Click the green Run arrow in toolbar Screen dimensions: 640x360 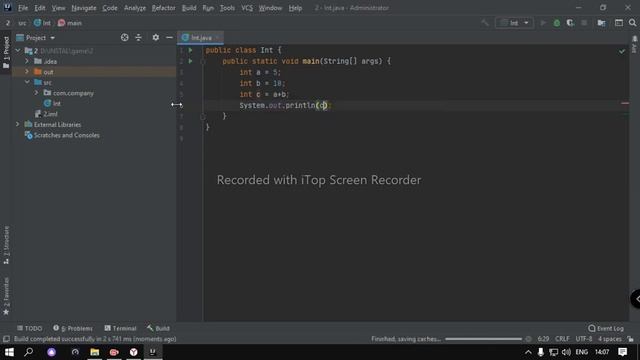click(x=543, y=23)
